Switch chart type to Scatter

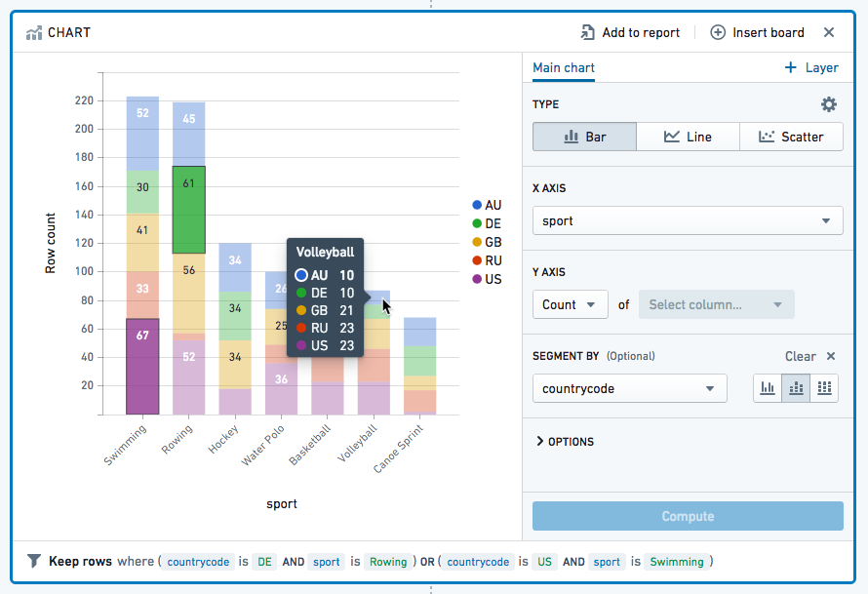(x=791, y=137)
